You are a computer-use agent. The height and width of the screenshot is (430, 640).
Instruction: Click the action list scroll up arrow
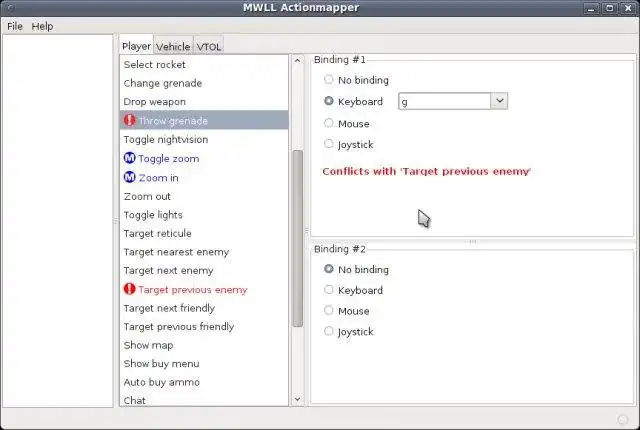pyautogui.click(x=298, y=60)
